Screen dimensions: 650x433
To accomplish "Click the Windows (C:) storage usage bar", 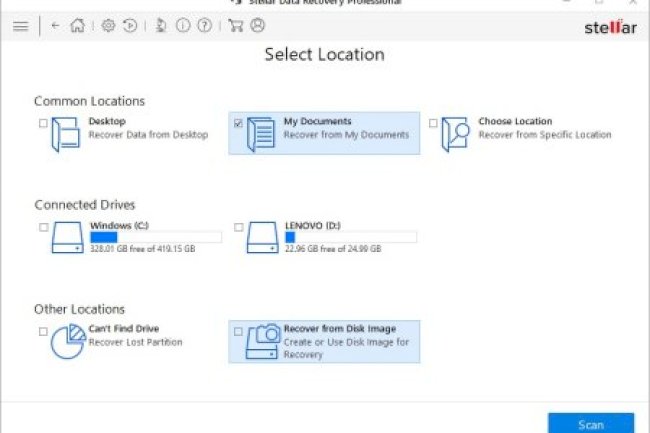I will 155,237.
